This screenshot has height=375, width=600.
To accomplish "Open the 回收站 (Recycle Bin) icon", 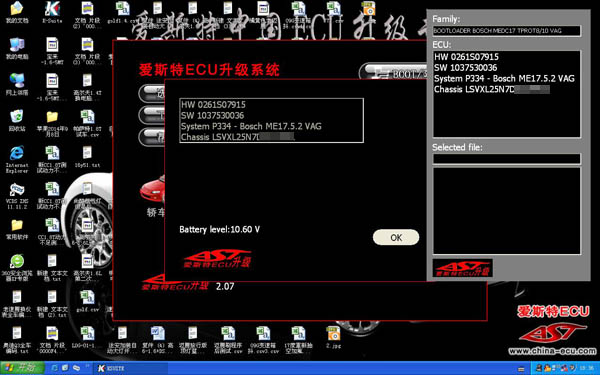I will pos(17,121).
